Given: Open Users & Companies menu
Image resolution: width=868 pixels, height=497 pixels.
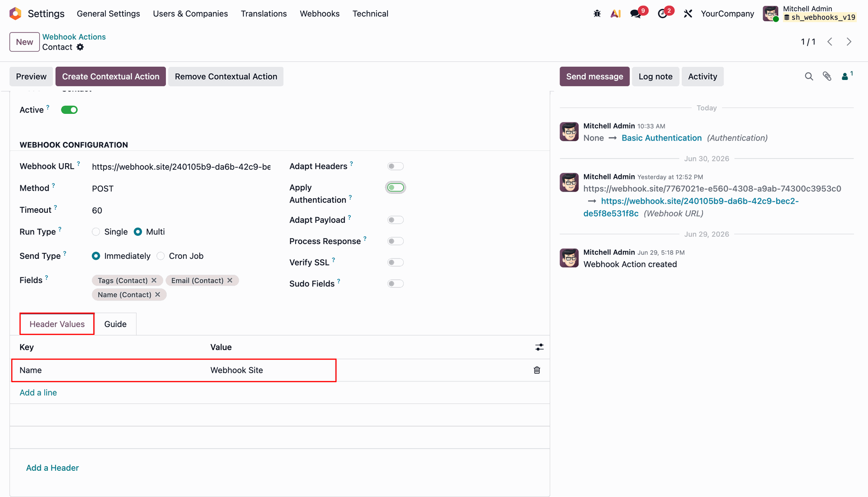Looking at the screenshot, I should pyautogui.click(x=190, y=14).
